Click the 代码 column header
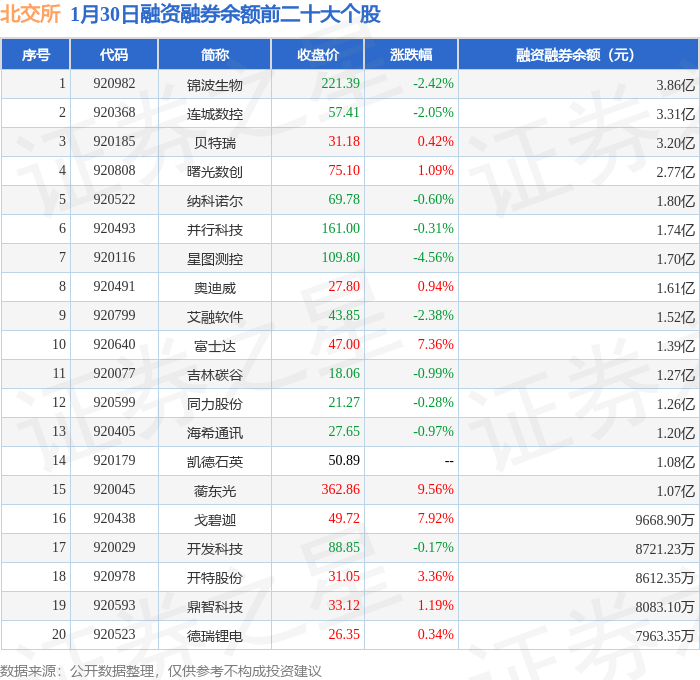Screen dimensions: 700x680 (114, 55)
